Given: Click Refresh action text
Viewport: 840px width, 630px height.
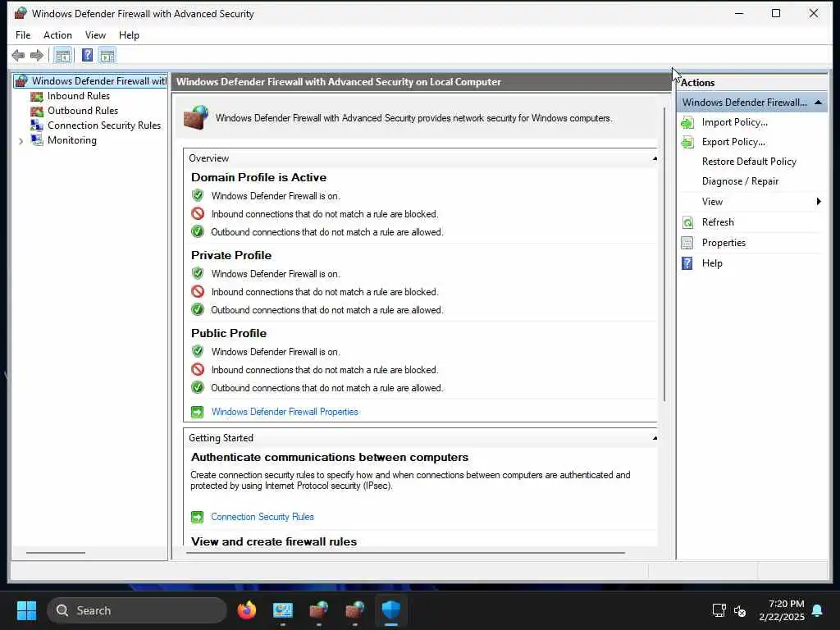Looking at the screenshot, I should 718,222.
